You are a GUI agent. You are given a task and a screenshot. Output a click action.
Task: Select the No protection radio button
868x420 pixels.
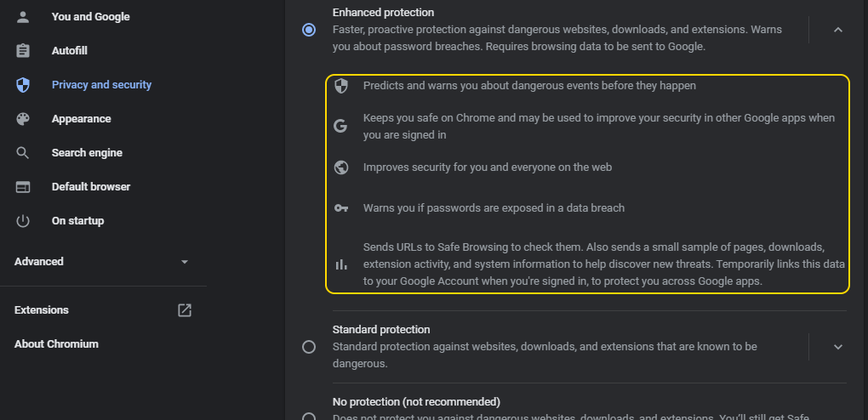pyautogui.click(x=309, y=416)
